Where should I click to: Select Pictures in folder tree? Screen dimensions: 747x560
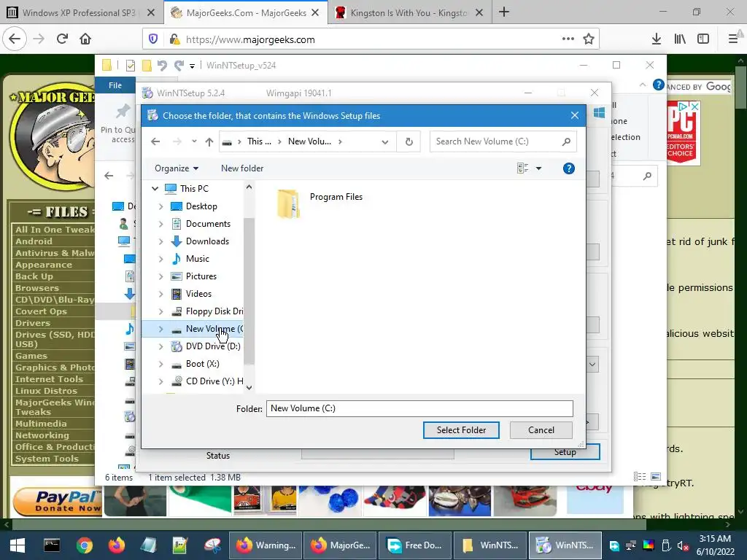pos(201,276)
